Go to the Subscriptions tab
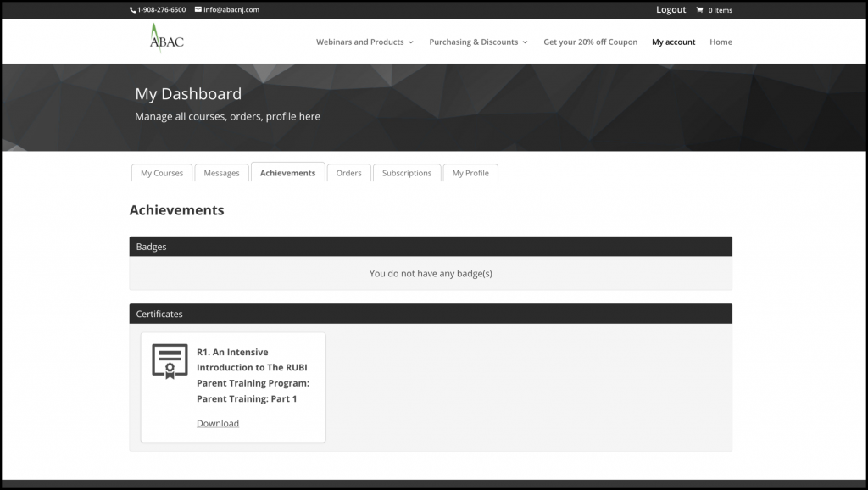The height and width of the screenshot is (490, 868). (407, 173)
